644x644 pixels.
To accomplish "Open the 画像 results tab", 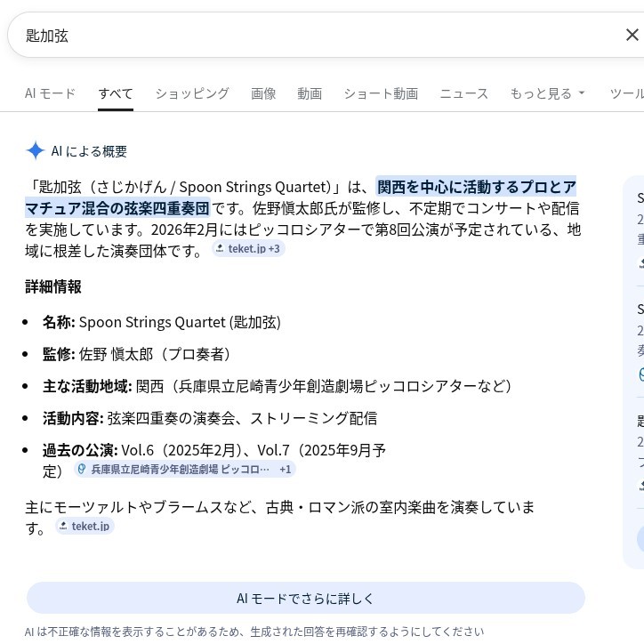I will click(263, 93).
